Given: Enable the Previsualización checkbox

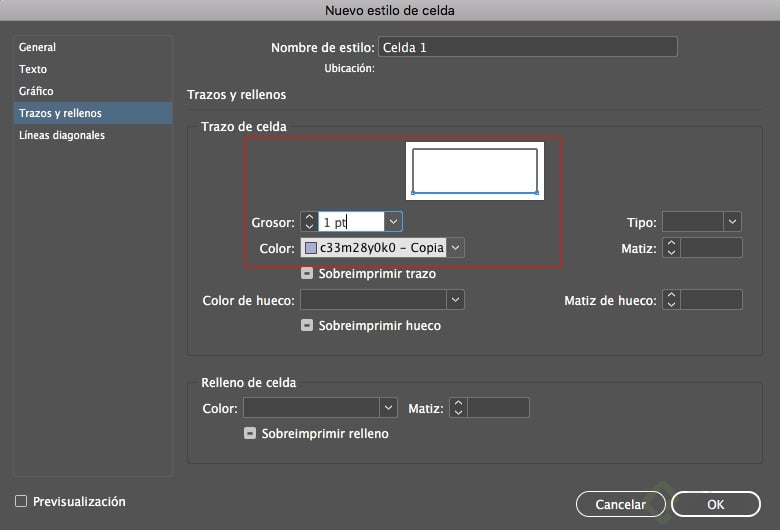Looking at the screenshot, I should click(x=21, y=502).
